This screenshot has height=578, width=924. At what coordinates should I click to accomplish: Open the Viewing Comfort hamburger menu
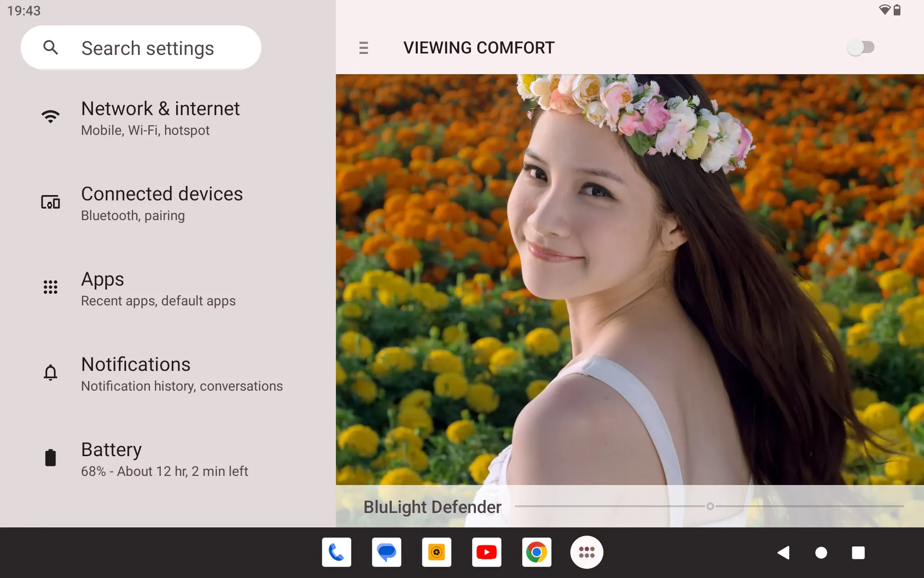[x=364, y=48]
